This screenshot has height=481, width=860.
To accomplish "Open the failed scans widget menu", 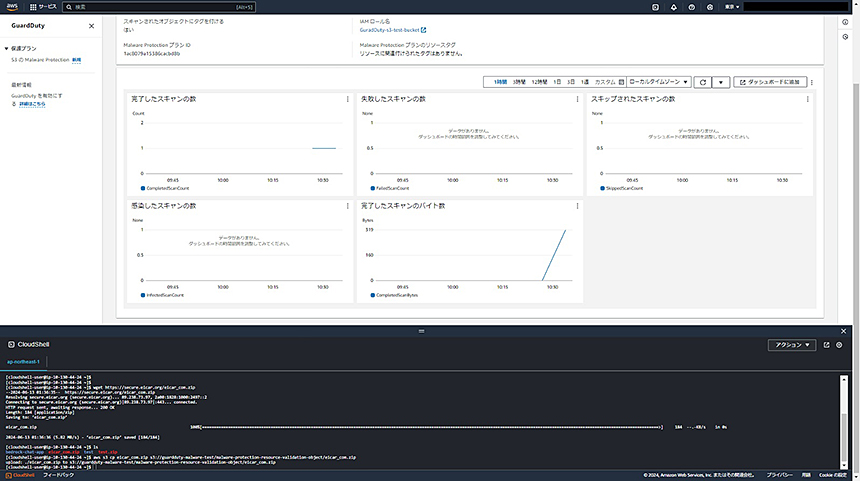I will (578, 99).
